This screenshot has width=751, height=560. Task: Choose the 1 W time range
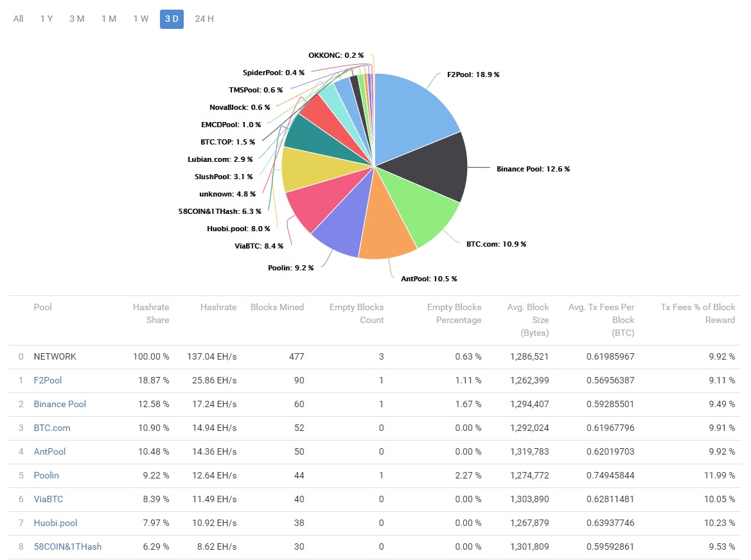click(141, 19)
